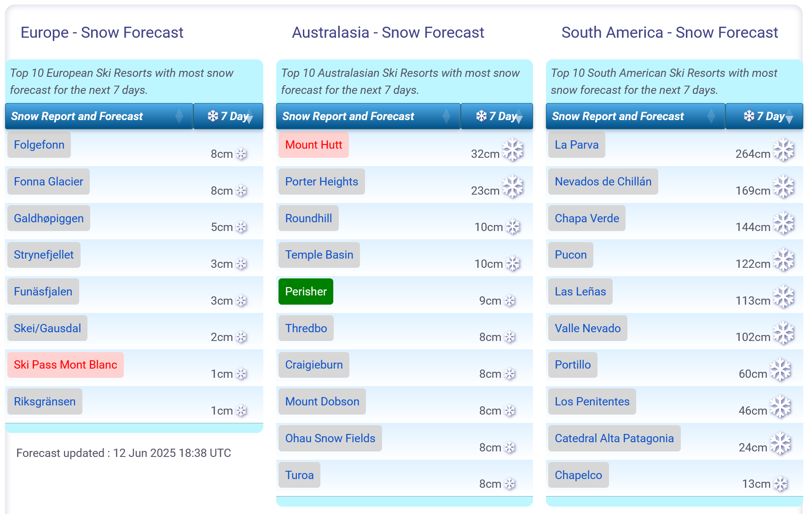812x514 pixels.
Task: Sort Europe table by 7 Day column
Action: (x=228, y=116)
